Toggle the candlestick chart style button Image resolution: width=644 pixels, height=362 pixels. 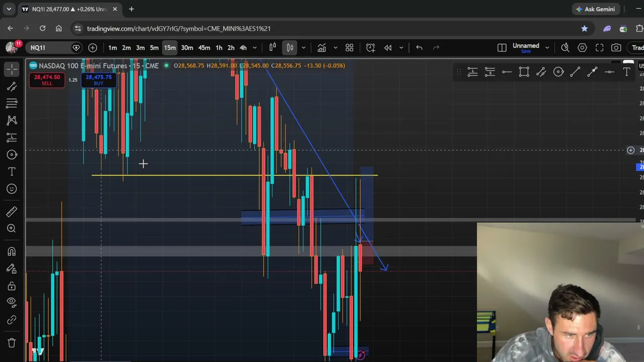pos(290,48)
